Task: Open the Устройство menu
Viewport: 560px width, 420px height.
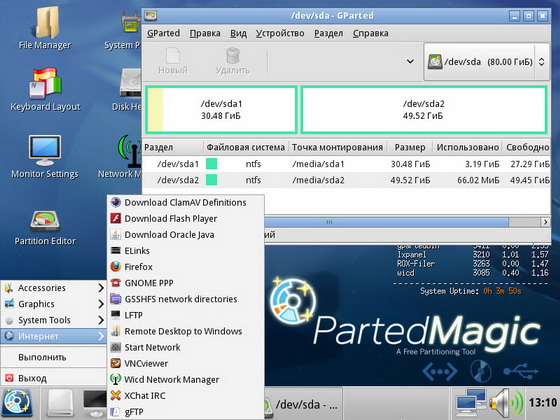Action: tap(280, 33)
